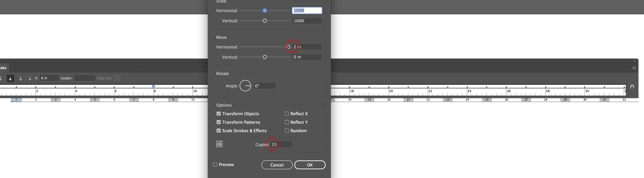Click the gray cell numbered 23 on artboard
This screenshot has height=178, width=644.
tap(448, 100)
